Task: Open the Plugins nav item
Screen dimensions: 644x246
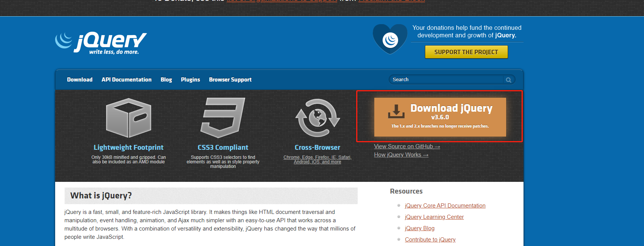Action: 190,80
